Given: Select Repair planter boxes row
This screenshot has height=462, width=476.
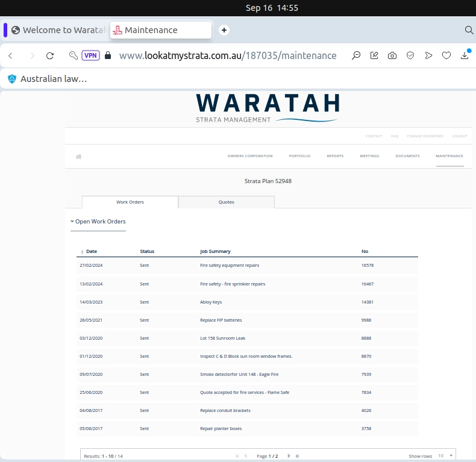Looking at the screenshot, I should (x=247, y=429).
